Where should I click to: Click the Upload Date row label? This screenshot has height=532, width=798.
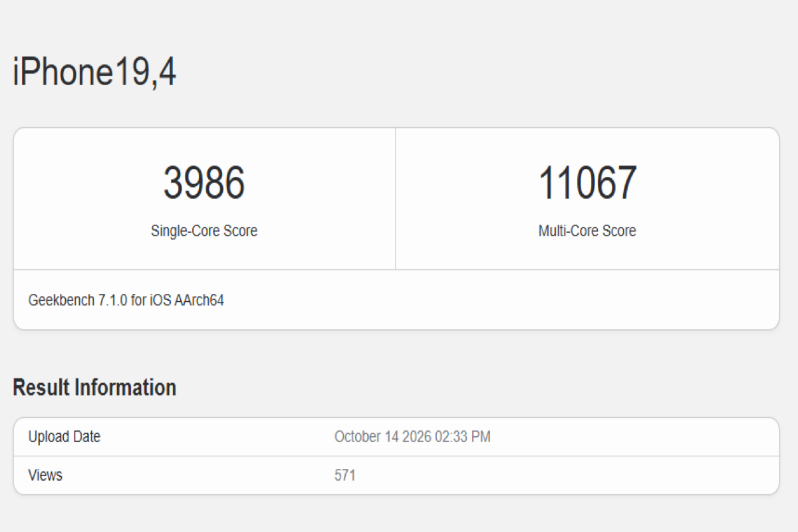point(65,437)
